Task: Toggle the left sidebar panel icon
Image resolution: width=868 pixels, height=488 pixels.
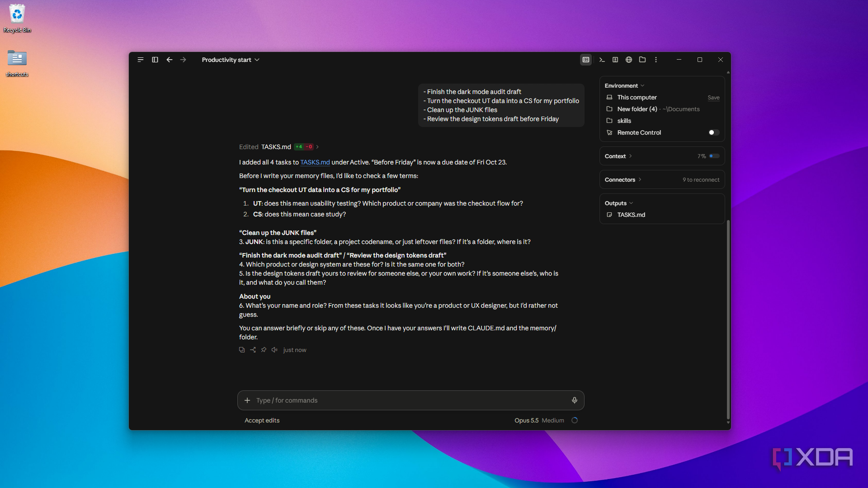Action: click(155, 60)
